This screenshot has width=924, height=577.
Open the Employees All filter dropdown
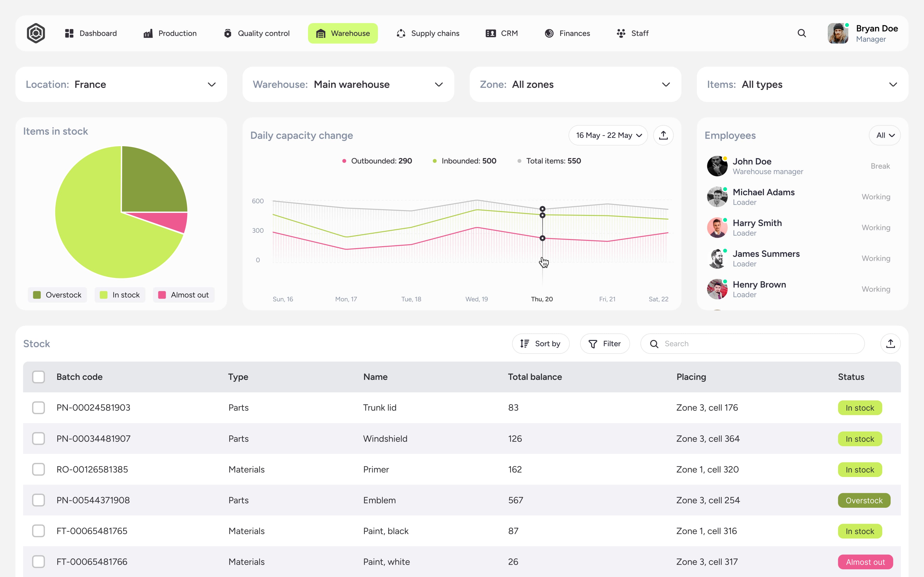pyautogui.click(x=884, y=135)
